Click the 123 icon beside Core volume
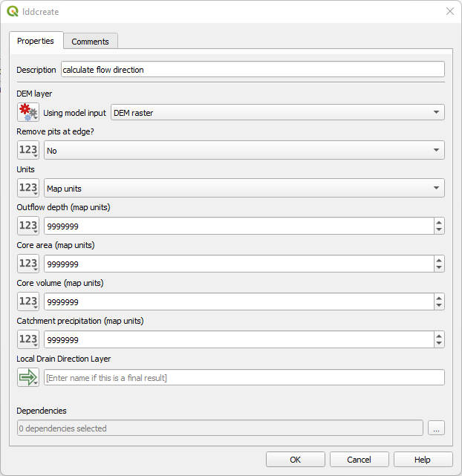This screenshot has height=476, width=462. coord(28,301)
